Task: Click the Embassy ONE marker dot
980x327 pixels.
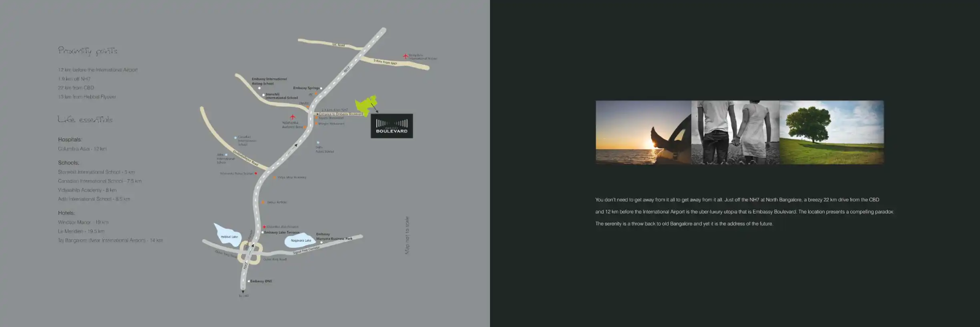Action: [x=249, y=281]
